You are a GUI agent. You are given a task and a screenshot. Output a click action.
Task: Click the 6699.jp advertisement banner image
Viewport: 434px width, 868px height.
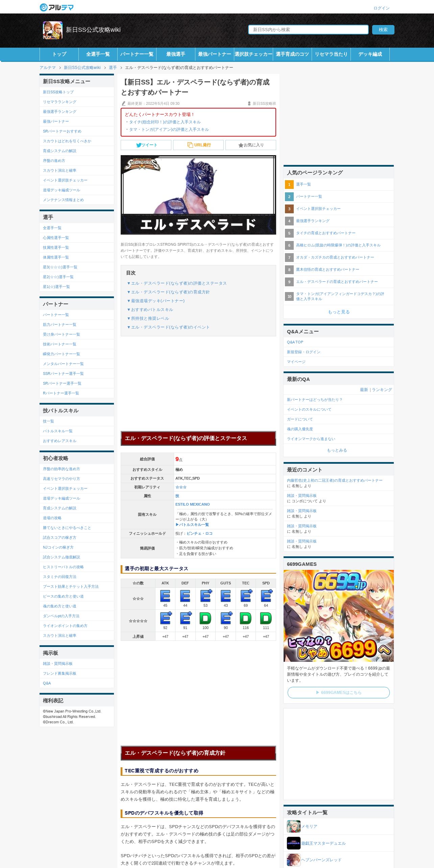339,616
